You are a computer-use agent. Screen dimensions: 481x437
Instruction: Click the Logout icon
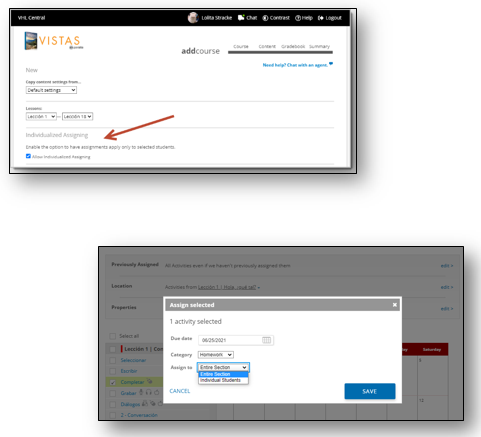point(321,18)
